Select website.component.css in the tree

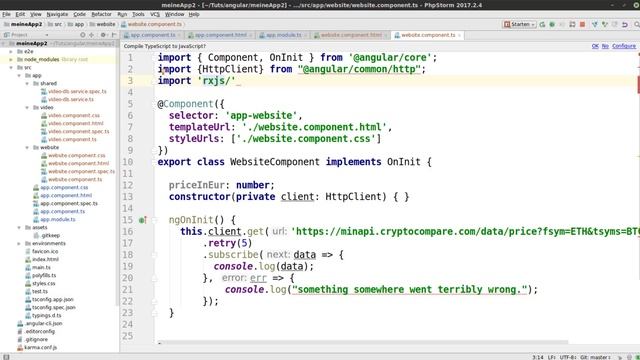[77, 156]
